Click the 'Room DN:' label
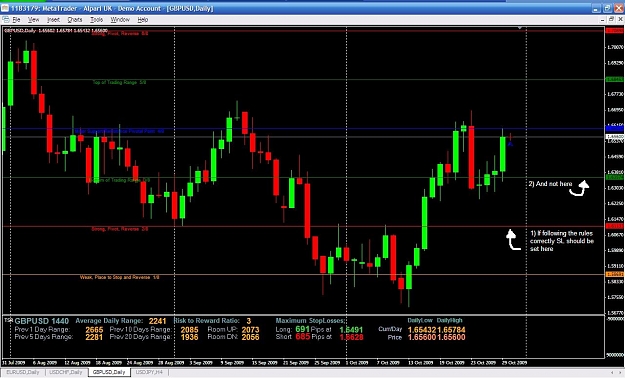The image size is (625, 378). [222, 337]
